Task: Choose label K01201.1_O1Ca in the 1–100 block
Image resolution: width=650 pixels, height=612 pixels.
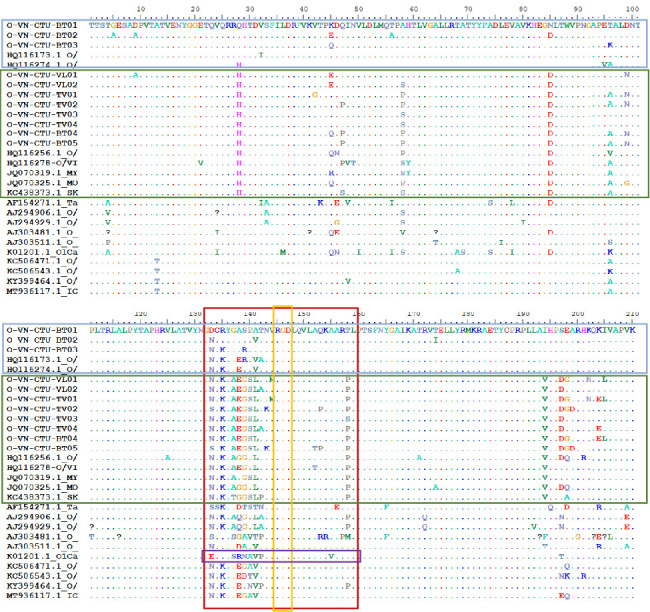Action: point(42,252)
